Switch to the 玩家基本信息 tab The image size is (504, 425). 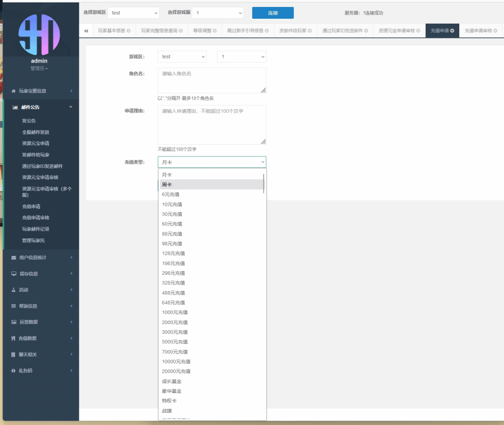111,31
